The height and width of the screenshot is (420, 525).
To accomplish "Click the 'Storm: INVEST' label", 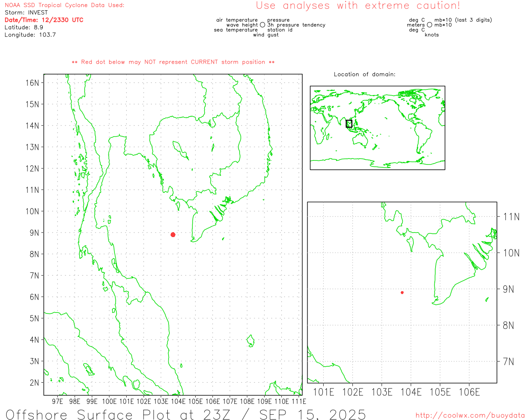I will 26,13.
